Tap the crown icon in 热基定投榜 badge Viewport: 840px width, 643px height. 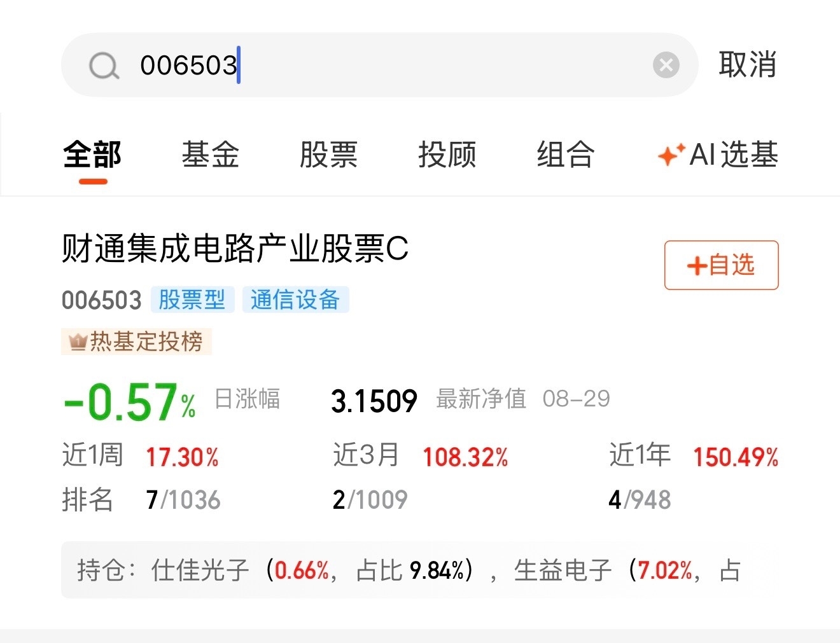tap(78, 343)
